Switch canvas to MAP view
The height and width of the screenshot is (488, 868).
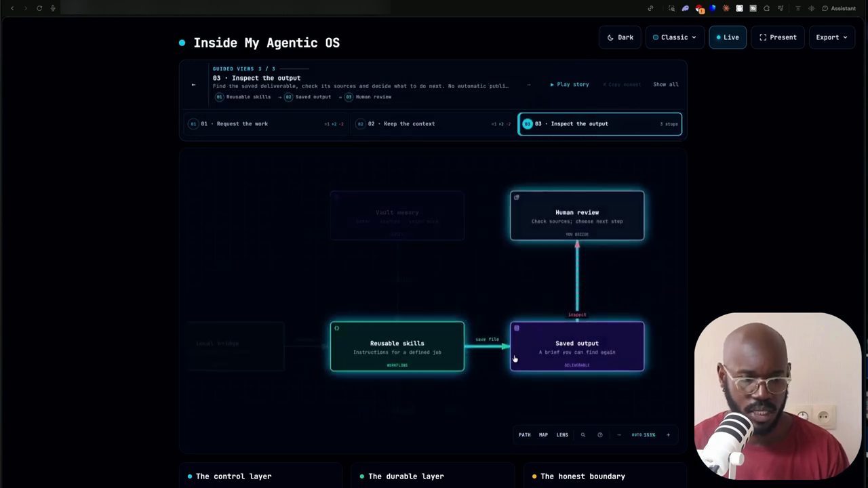(x=543, y=435)
